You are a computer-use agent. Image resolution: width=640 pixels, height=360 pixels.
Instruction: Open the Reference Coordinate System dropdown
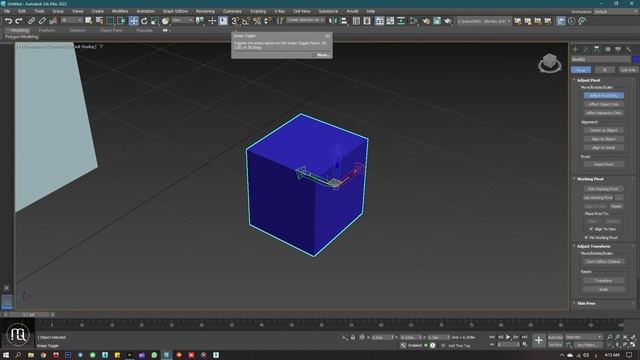182,20
